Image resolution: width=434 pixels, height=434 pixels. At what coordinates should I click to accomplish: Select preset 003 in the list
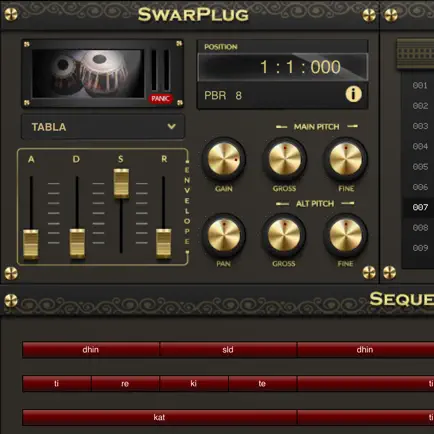point(420,126)
